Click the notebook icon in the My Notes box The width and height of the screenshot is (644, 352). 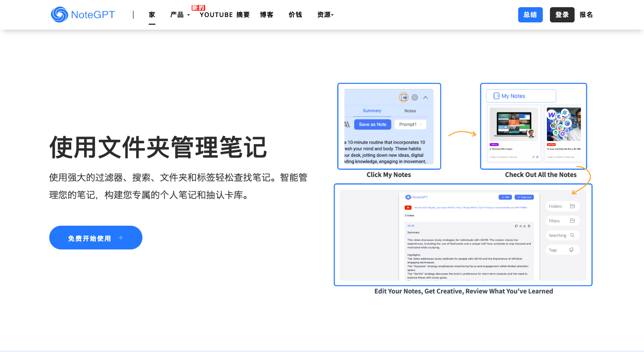coord(496,96)
